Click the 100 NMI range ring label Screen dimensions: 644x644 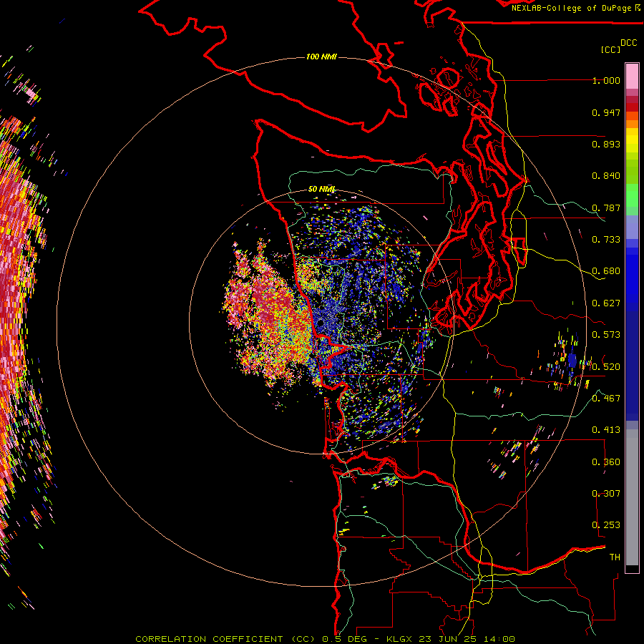[x=321, y=57]
